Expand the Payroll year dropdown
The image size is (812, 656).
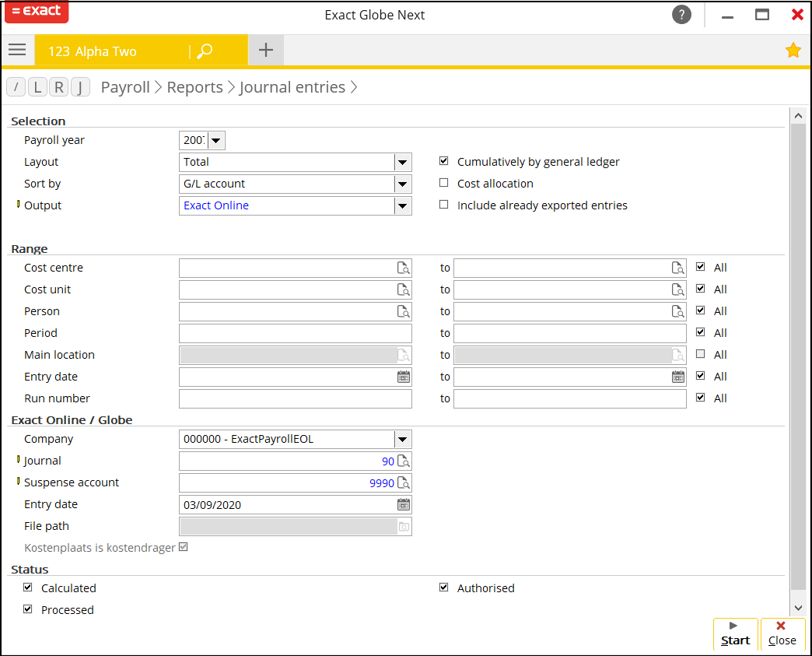216,140
